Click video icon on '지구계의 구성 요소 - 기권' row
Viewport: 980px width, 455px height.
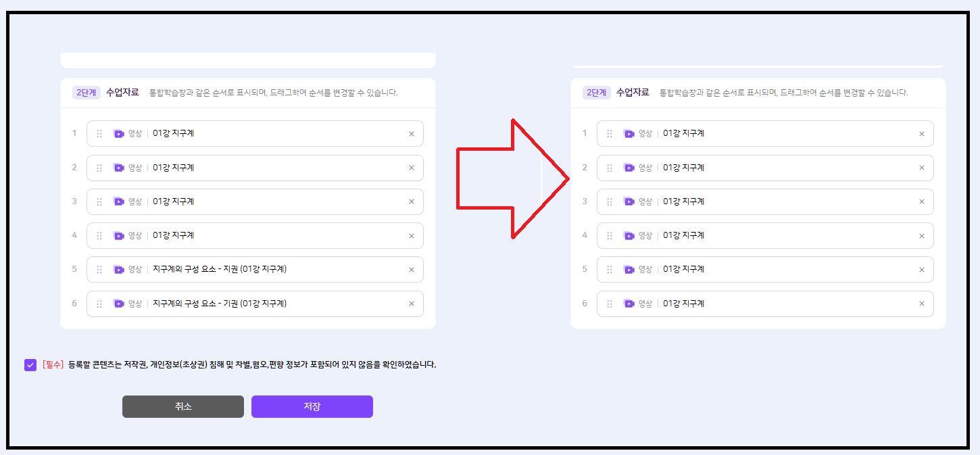(x=119, y=304)
